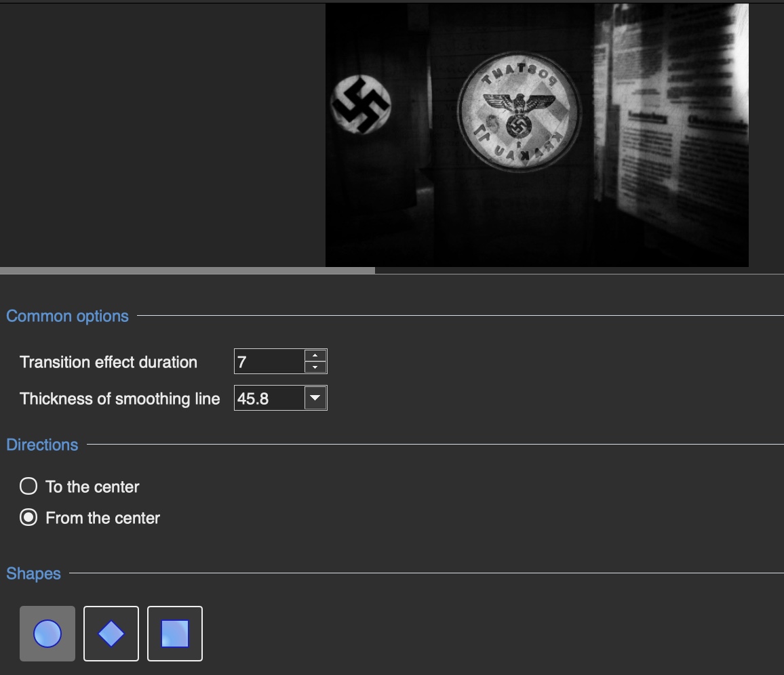Click the transition effect duration field
Image resolution: width=784 pixels, height=675 pixels.
pos(269,361)
